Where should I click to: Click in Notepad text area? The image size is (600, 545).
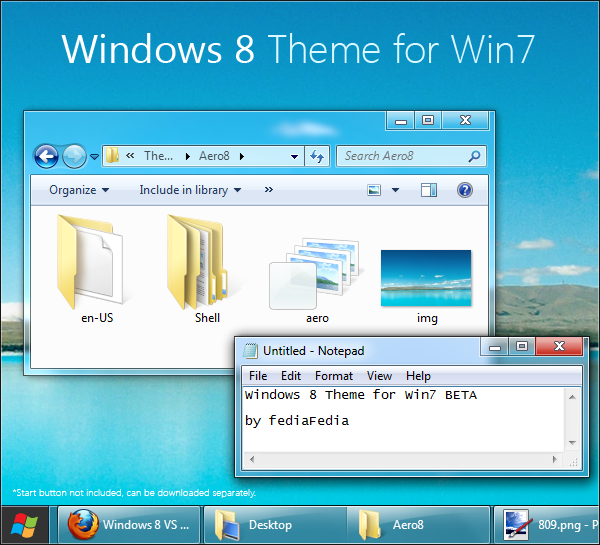(403, 419)
